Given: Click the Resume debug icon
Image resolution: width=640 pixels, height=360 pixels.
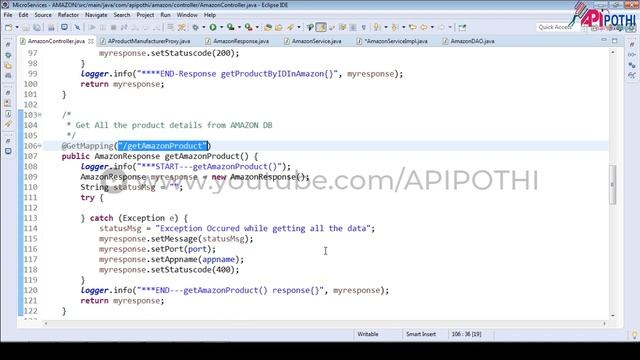Looking at the screenshot, I should (92, 27).
